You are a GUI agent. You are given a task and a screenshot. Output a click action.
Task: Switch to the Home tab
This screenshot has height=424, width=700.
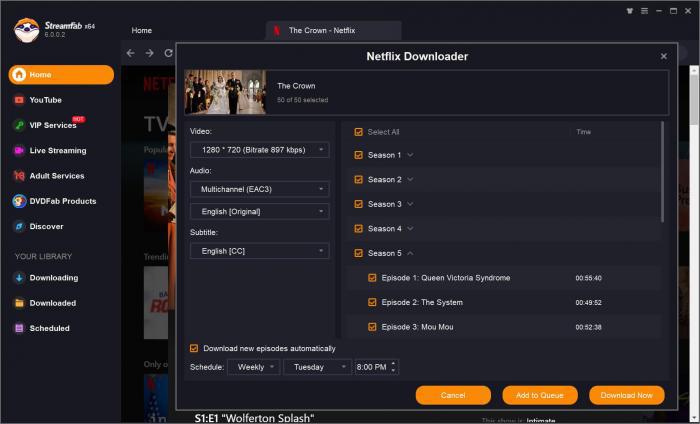click(x=142, y=30)
